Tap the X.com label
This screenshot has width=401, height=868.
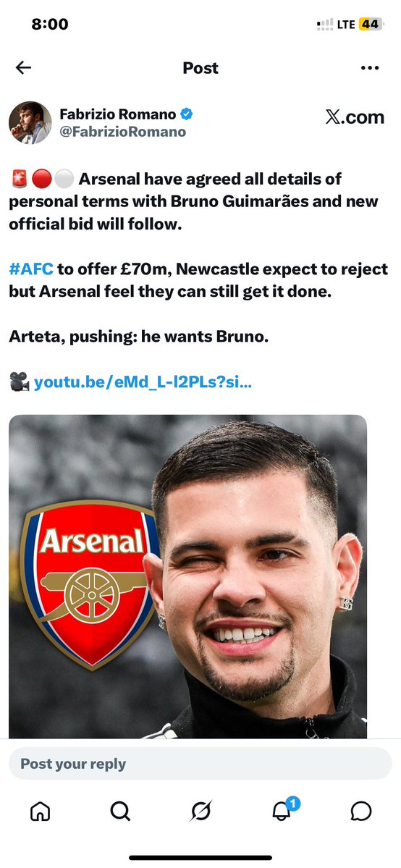[355, 117]
